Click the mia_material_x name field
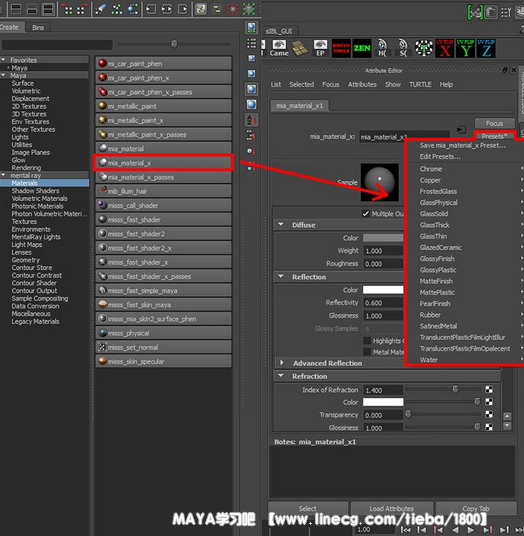Screen dimensions: 524x536 404,137
